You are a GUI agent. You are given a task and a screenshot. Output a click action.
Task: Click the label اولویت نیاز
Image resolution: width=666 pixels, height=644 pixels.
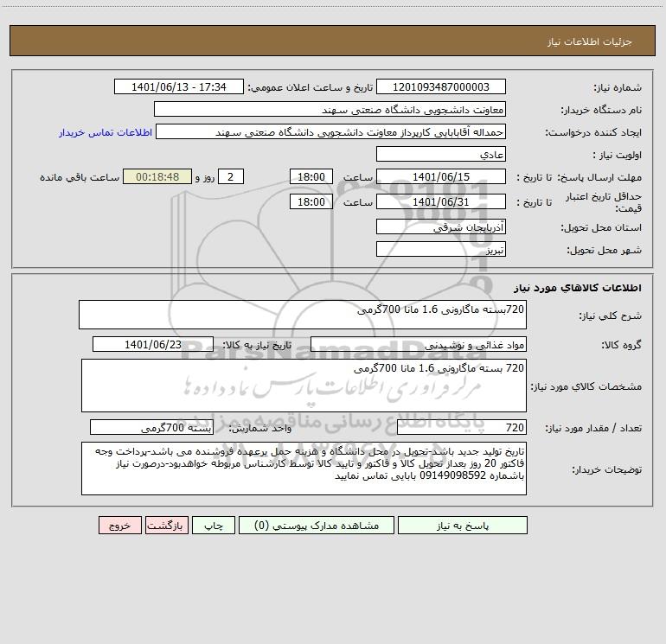[x=618, y=156]
